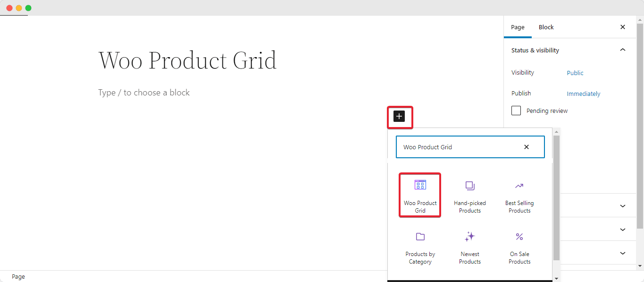
Task: Enable the Pending review checkbox
Action: pos(516,111)
